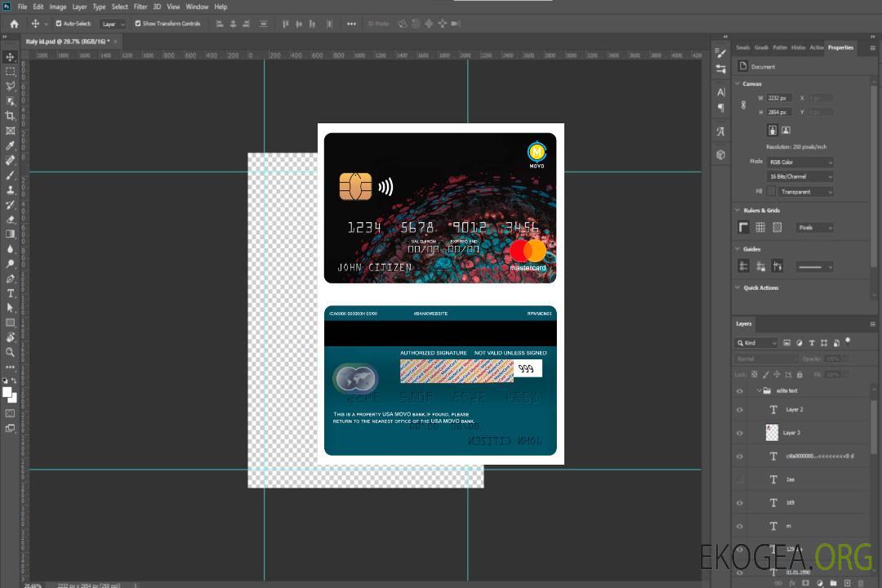Activate the Gradient tool
This screenshot has height=588, width=882.
point(10,234)
